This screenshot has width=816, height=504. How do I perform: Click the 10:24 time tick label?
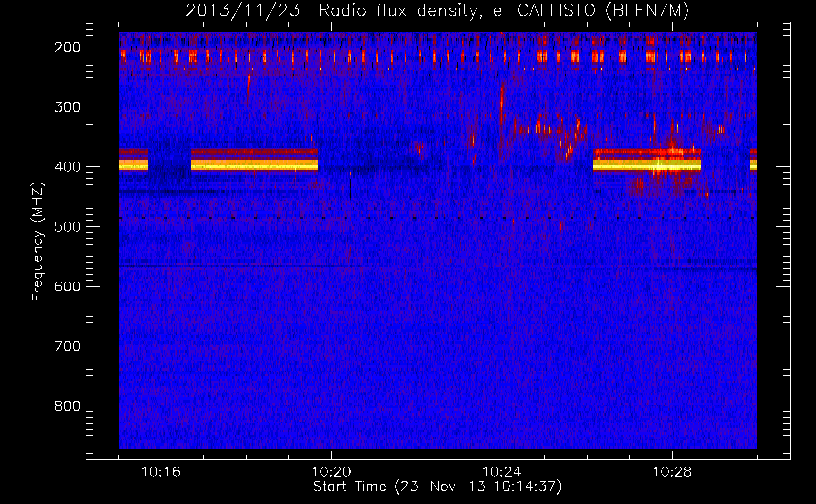pyautogui.click(x=502, y=472)
